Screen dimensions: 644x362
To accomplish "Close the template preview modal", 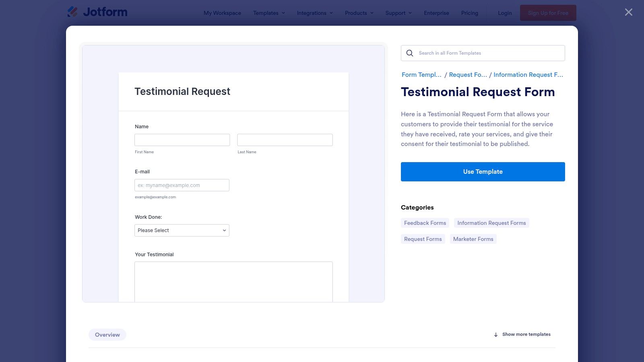I will [628, 12].
